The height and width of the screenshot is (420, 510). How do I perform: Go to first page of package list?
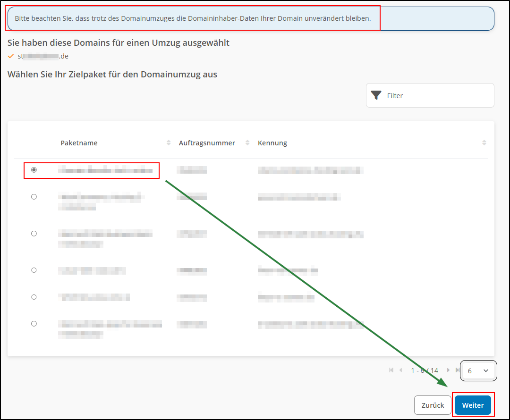coord(391,370)
